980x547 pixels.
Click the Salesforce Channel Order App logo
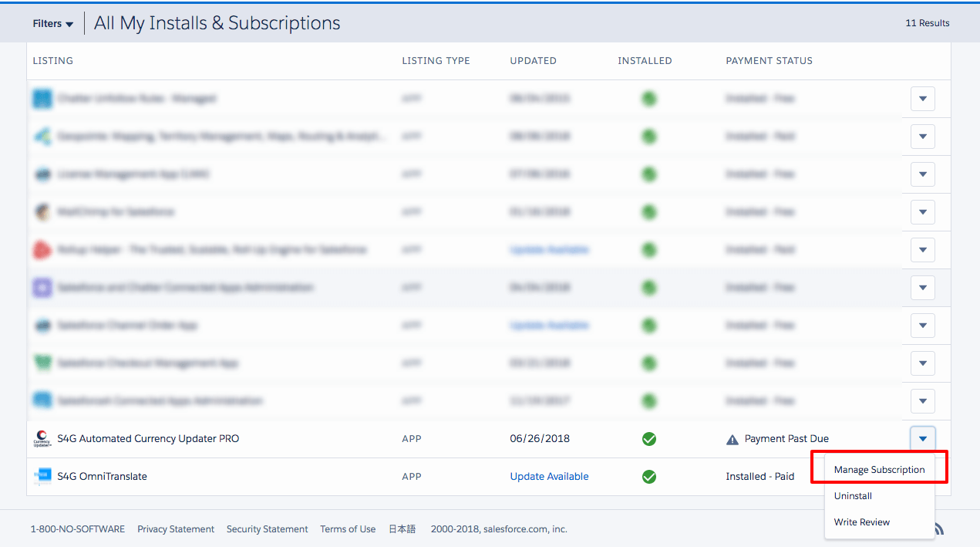42,326
